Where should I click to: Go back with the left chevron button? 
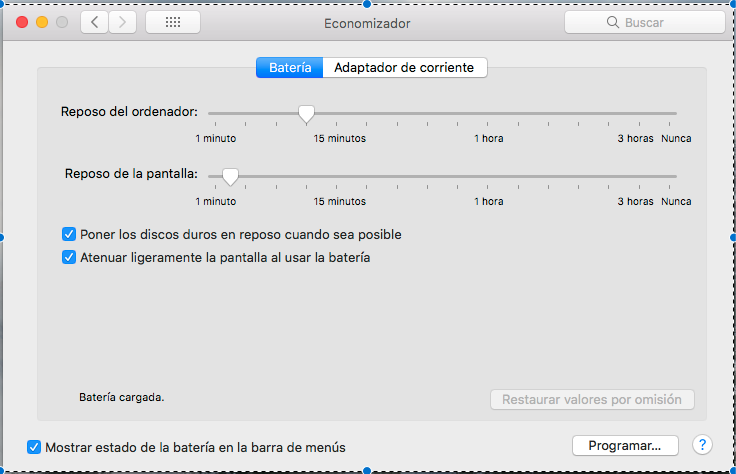tap(95, 22)
